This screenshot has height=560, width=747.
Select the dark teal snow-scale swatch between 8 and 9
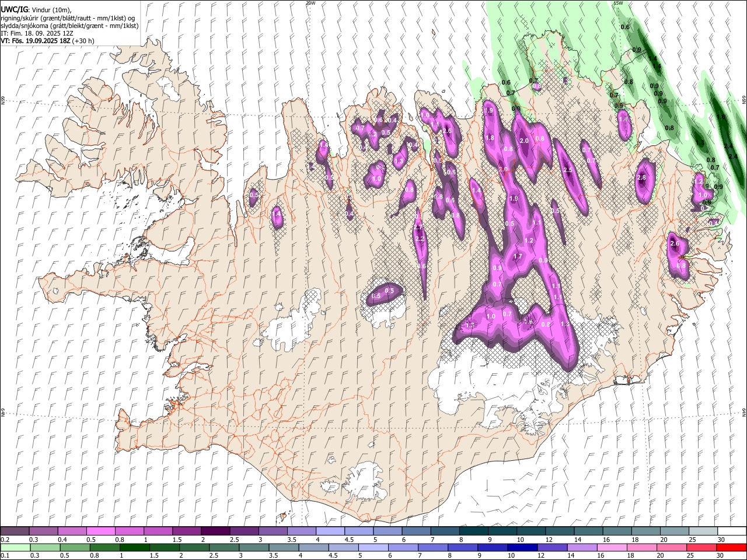473,531
